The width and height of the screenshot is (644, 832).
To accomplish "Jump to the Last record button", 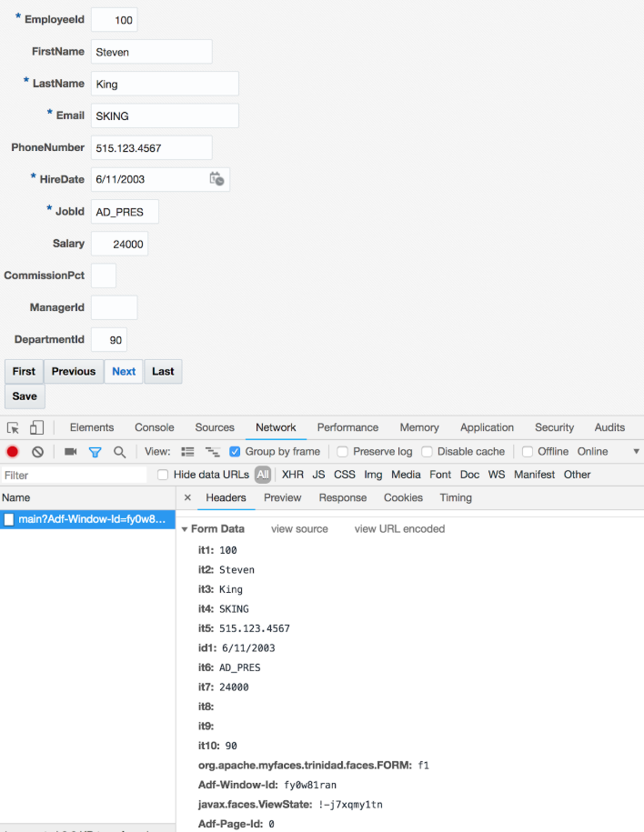I will 163,371.
